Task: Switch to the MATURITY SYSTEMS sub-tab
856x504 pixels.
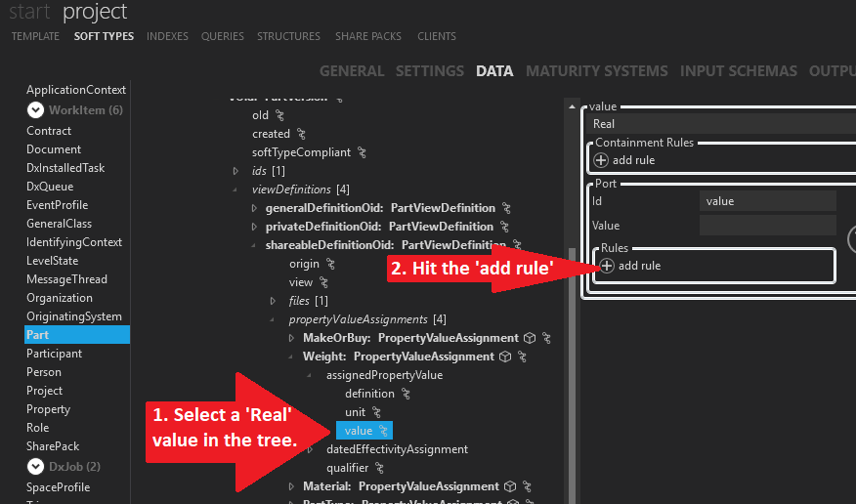Action: [597, 71]
